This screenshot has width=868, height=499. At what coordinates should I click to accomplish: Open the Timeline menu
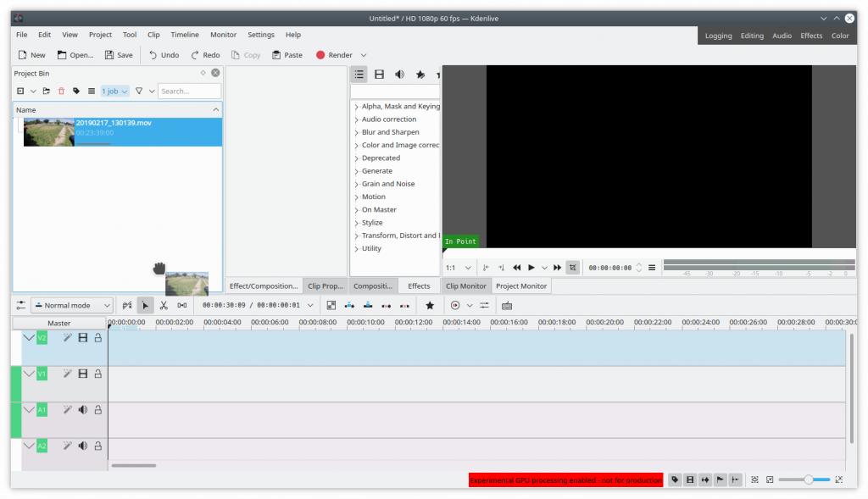(x=185, y=35)
